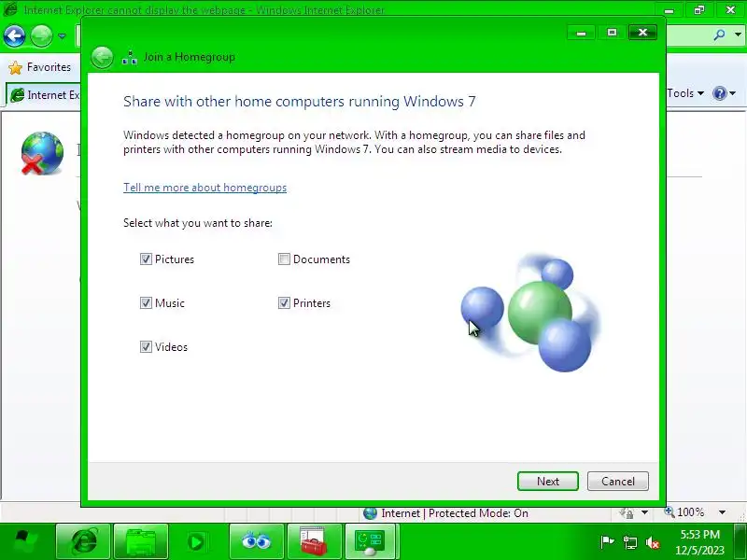Open IE recent pages dropdown arrow
The image size is (747, 560).
[62, 36]
